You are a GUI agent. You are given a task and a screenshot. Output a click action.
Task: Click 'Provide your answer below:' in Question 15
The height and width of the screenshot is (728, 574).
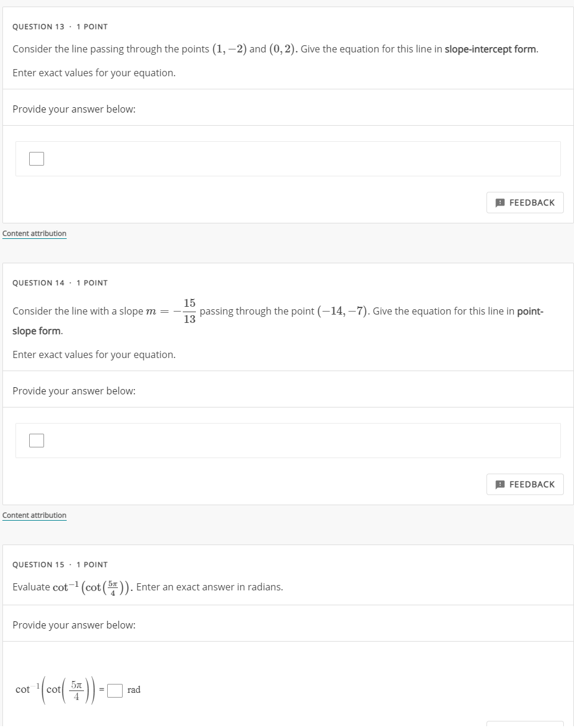[74, 625]
